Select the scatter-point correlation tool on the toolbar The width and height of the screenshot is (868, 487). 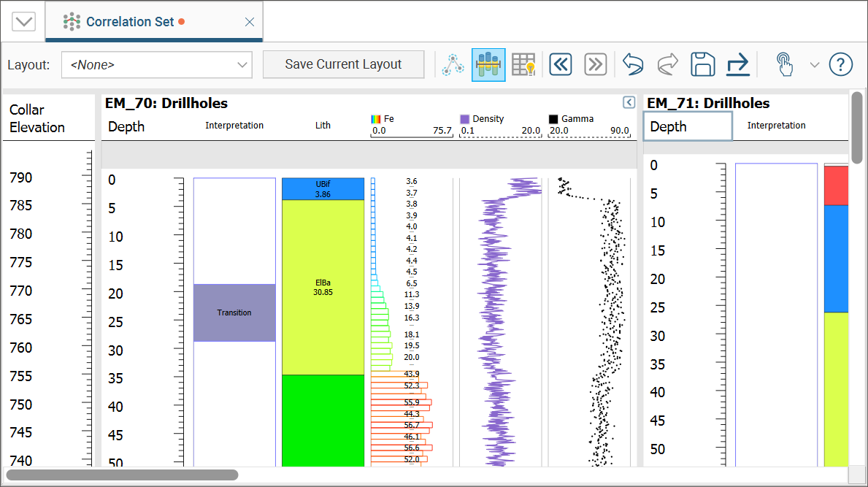coord(453,64)
